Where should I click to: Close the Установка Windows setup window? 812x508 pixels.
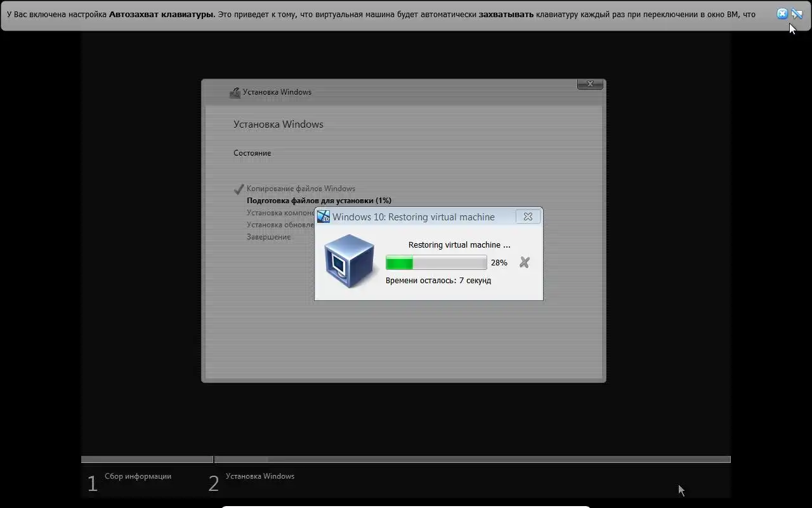(590, 84)
